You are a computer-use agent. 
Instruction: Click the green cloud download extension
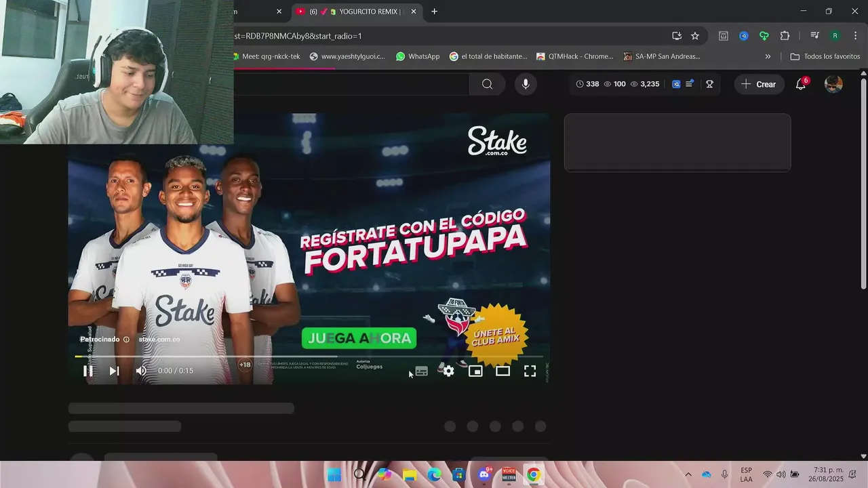(x=764, y=36)
